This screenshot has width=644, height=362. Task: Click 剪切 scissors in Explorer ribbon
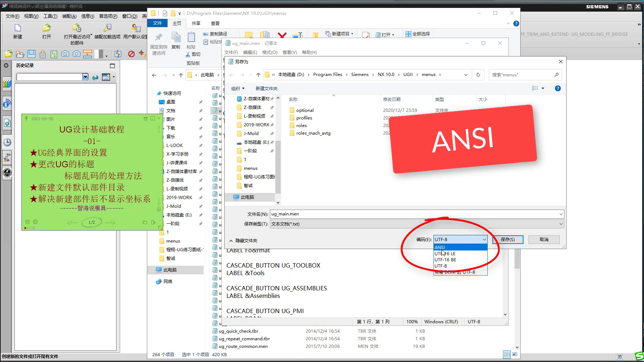(193, 54)
